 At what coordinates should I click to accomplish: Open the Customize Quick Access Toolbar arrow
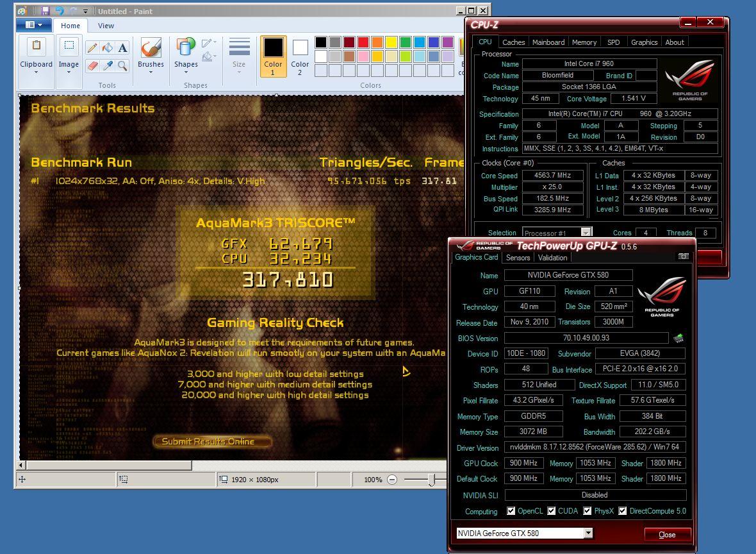(85, 11)
